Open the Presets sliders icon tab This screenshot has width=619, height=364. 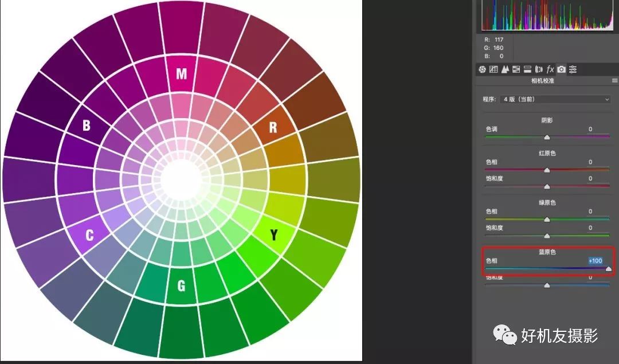(x=573, y=69)
